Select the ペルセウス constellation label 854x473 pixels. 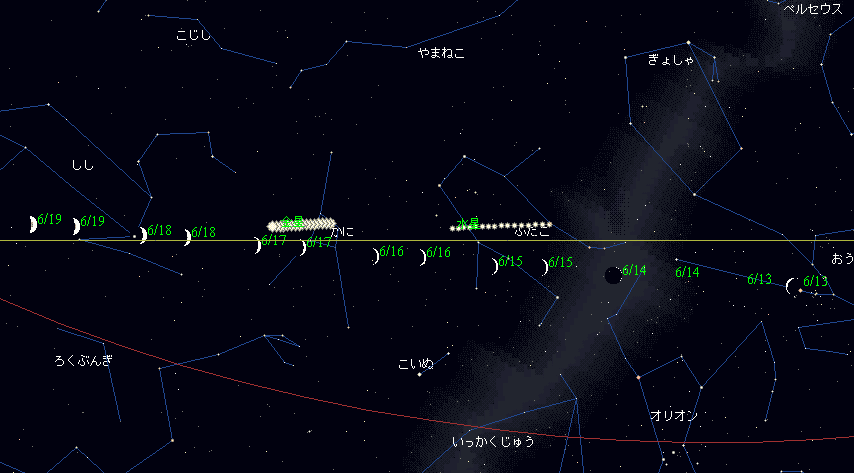tap(812, 8)
